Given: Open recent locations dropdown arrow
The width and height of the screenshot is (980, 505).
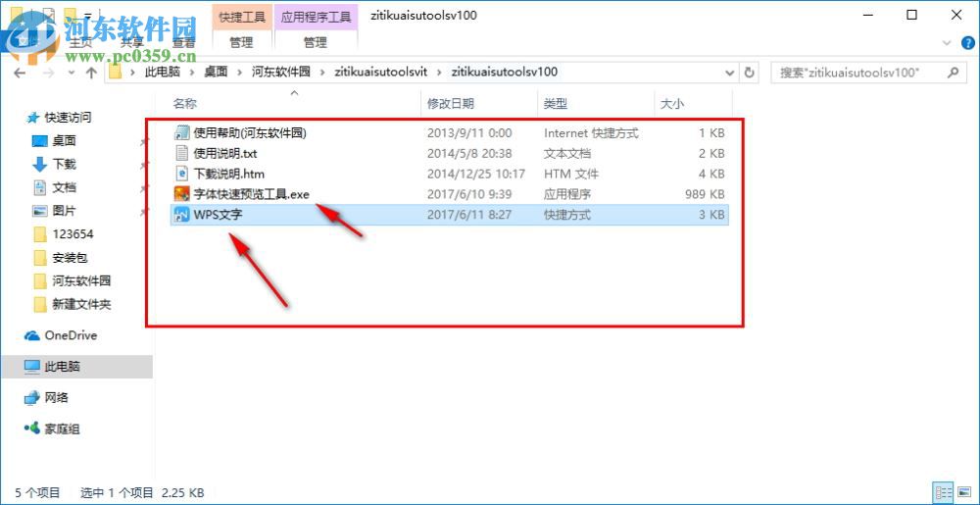Looking at the screenshot, I should coord(72,74).
